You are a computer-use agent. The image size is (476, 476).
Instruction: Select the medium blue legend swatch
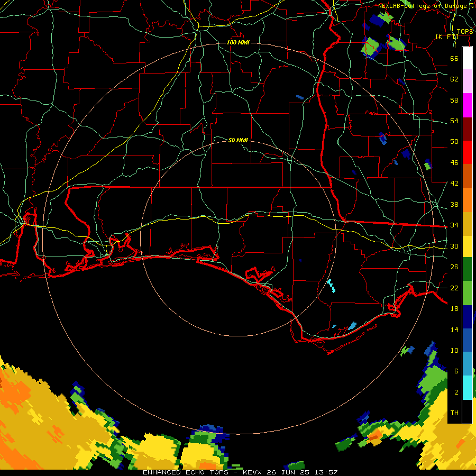click(467, 340)
